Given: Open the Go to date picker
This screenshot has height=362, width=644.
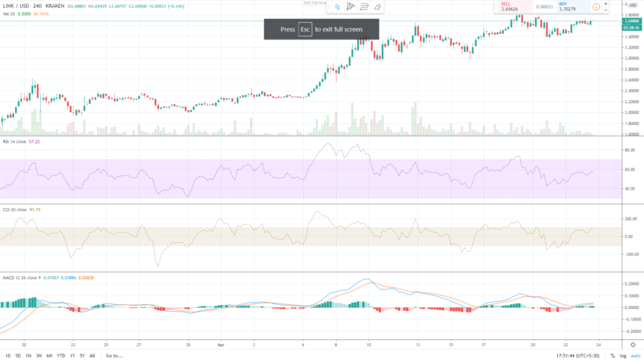Looking at the screenshot, I should tap(113, 355).
